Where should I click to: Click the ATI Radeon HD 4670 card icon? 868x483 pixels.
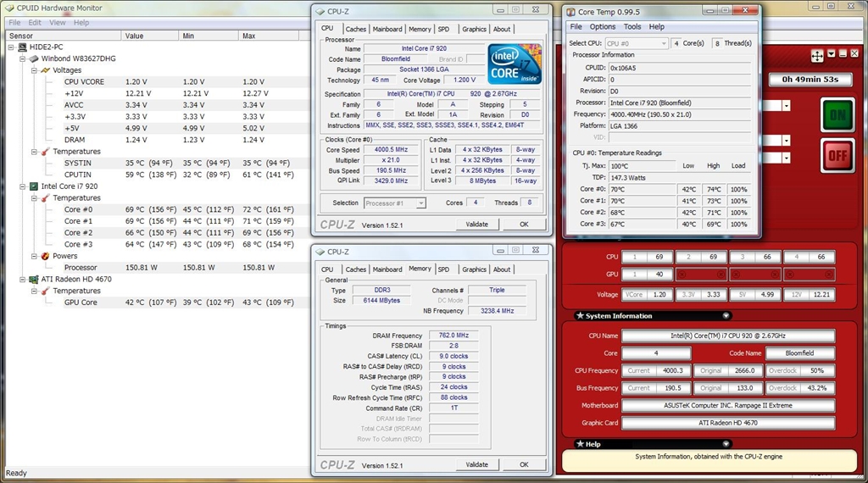34,279
